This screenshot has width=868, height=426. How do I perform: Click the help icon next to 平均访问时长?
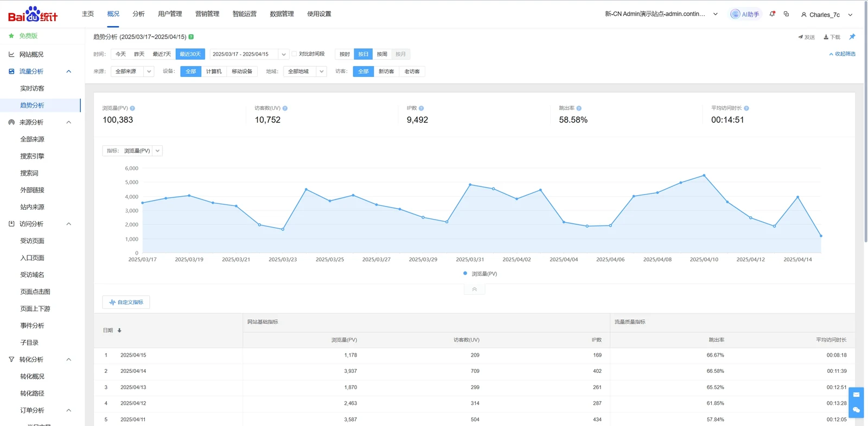(x=746, y=108)
